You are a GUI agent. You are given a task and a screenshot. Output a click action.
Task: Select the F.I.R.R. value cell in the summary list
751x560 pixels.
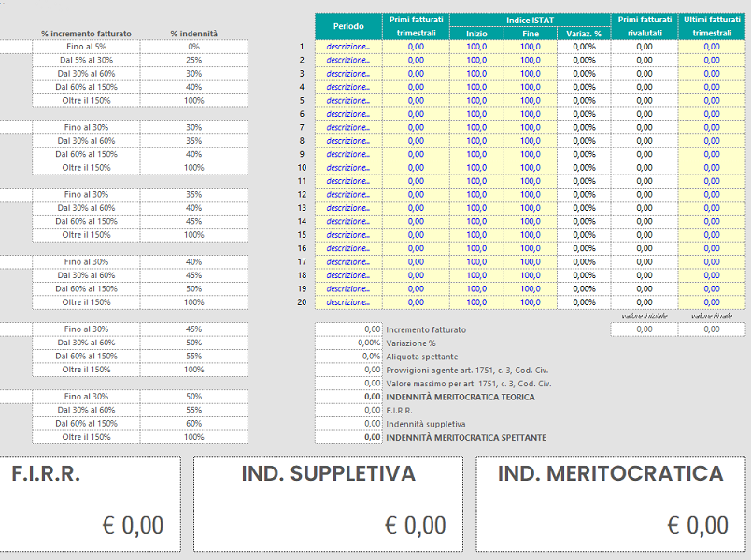tap(348, 410)
